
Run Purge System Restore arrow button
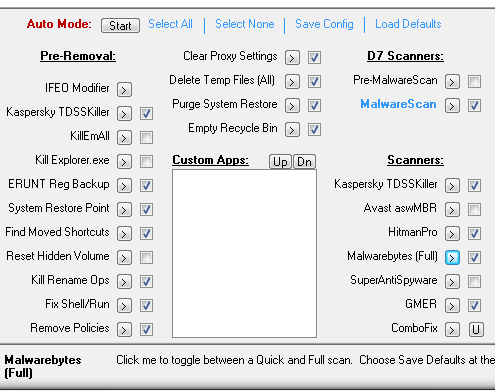292,106
